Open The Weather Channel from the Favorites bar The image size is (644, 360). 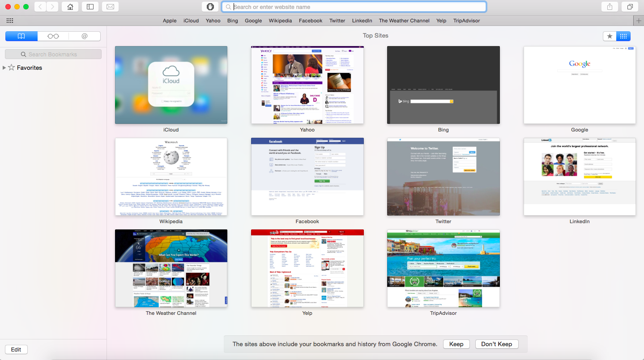[x=404, y=21]
